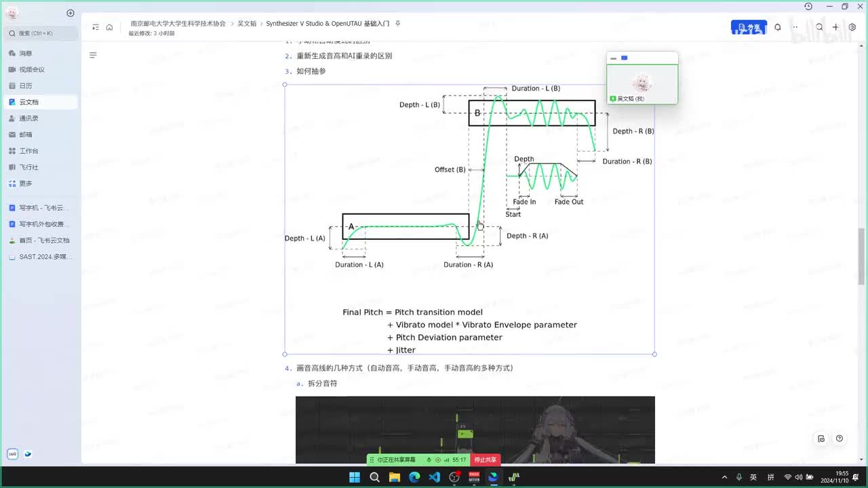
Task: Open breadcrumb 吴文韬
Action: [x=247, y=23]
